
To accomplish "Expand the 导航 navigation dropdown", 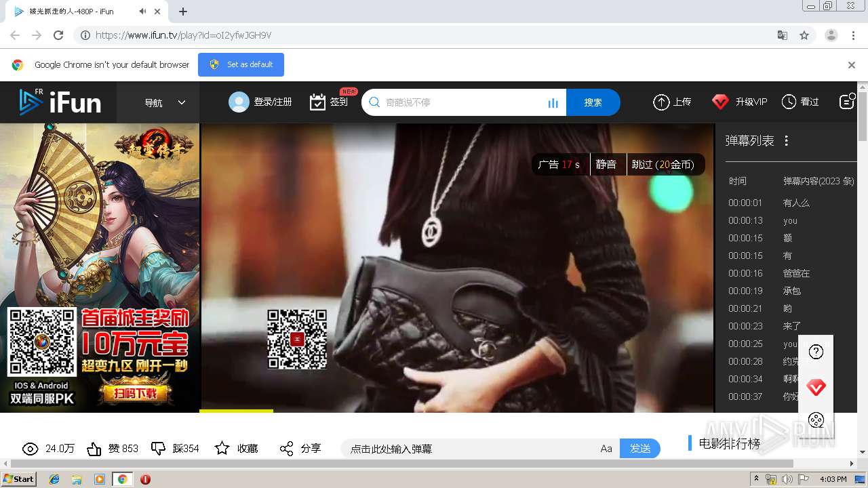I will (165, 102).
